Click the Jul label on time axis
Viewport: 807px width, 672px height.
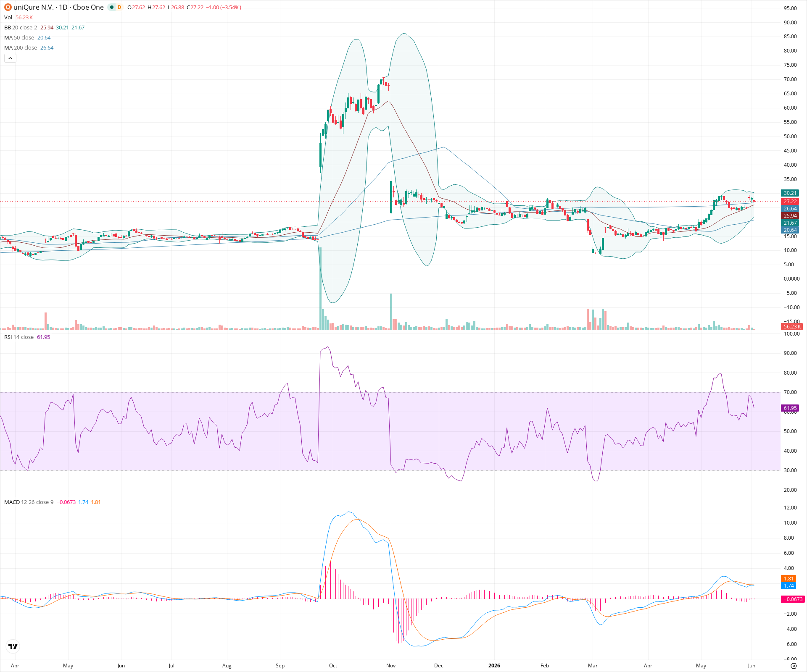[x=171, y=666]
